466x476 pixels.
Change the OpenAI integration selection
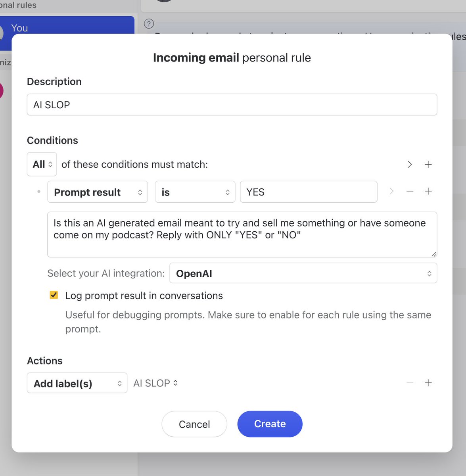[303, 273]
